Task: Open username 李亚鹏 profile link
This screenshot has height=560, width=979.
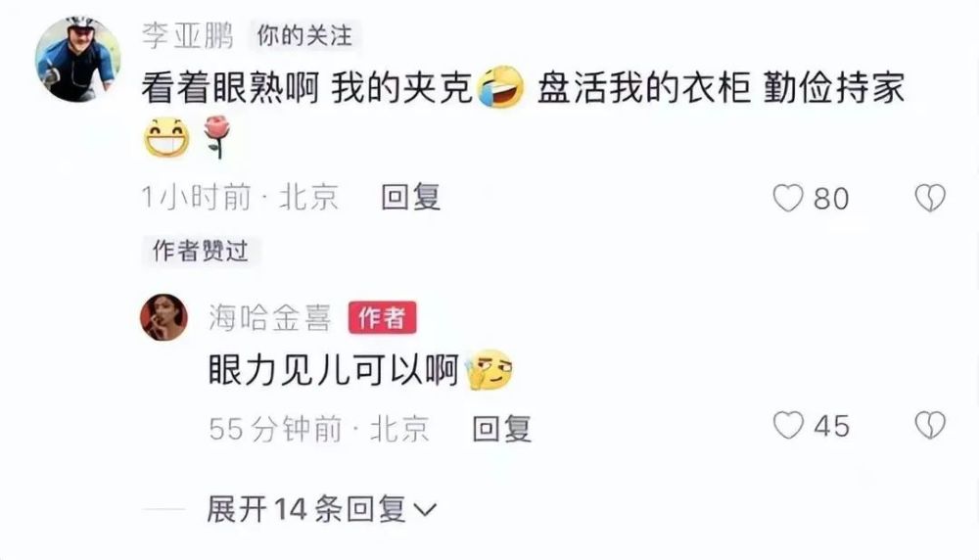Action: coord(187,35)
